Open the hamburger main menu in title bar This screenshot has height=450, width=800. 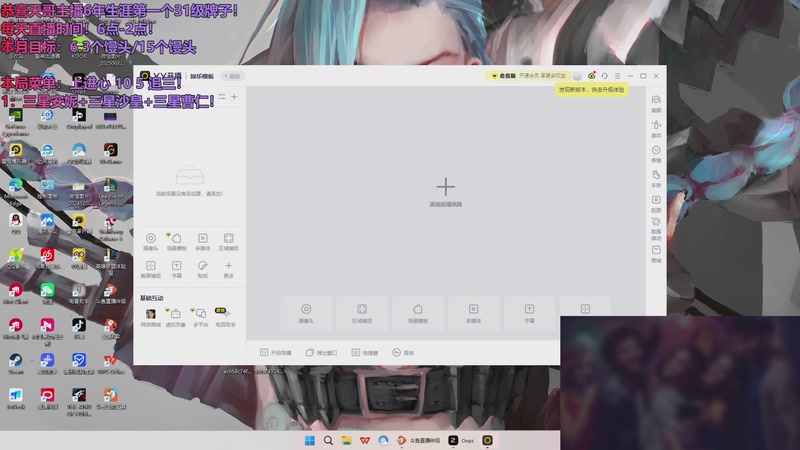617,76
